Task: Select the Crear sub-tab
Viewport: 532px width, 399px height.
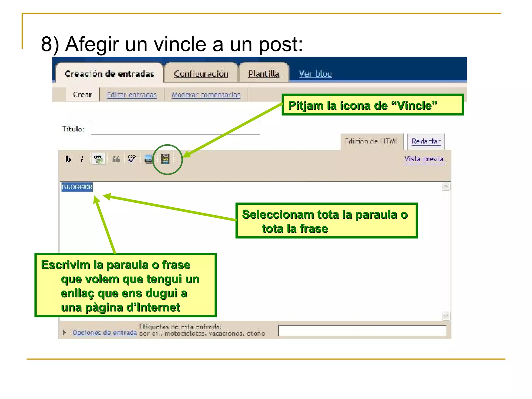Action: click(82, 95)
